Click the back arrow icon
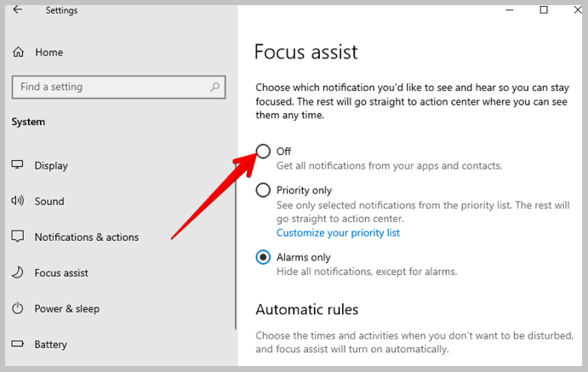 pyautogui.click(x=18, y=9)
